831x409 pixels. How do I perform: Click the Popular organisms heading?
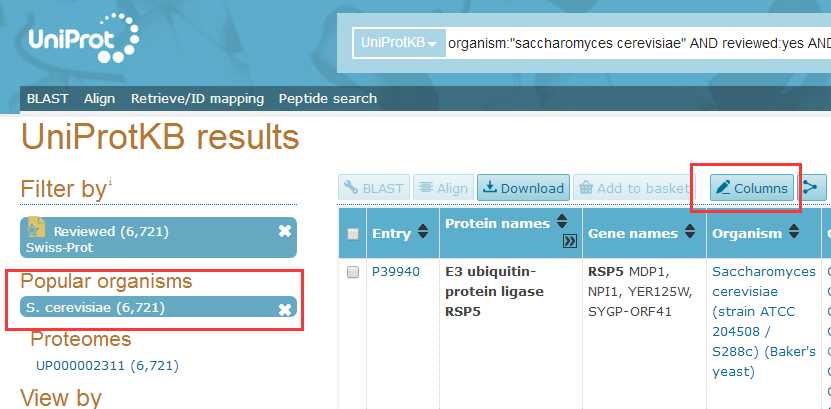click(x=106, y=281)
